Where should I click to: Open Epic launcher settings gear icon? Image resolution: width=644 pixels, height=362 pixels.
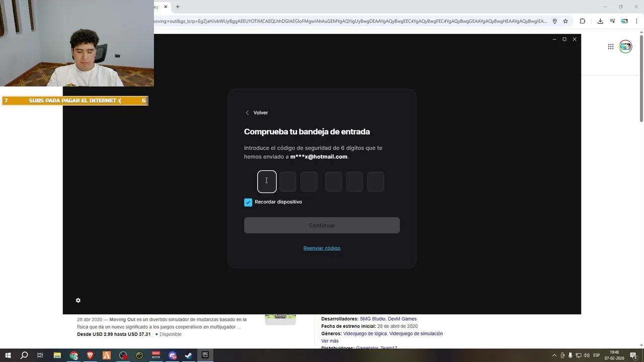(x=78, y=300)
